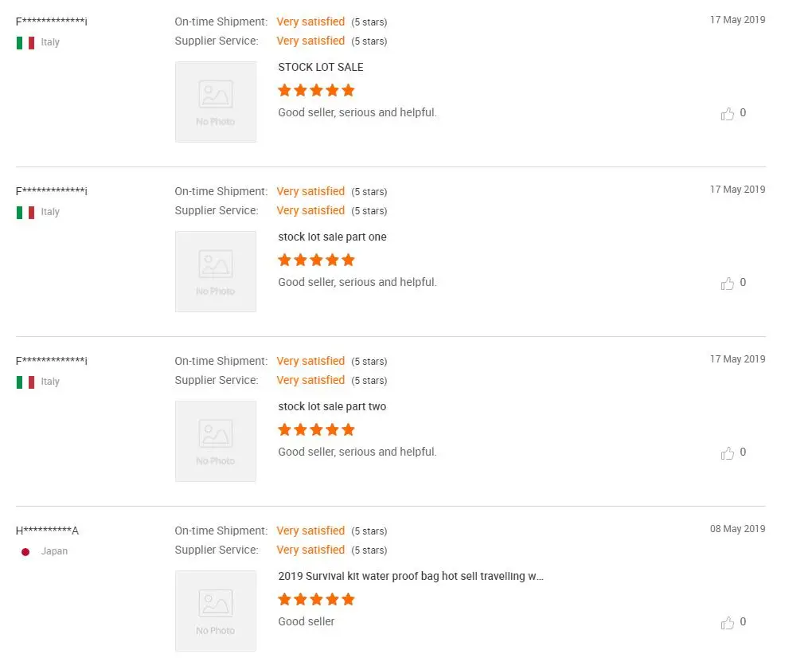Image resolution: width=812 pixels, height=658 pixels.
Task: Open the STOCK LOT SALE product title
Action: [321, 68]
